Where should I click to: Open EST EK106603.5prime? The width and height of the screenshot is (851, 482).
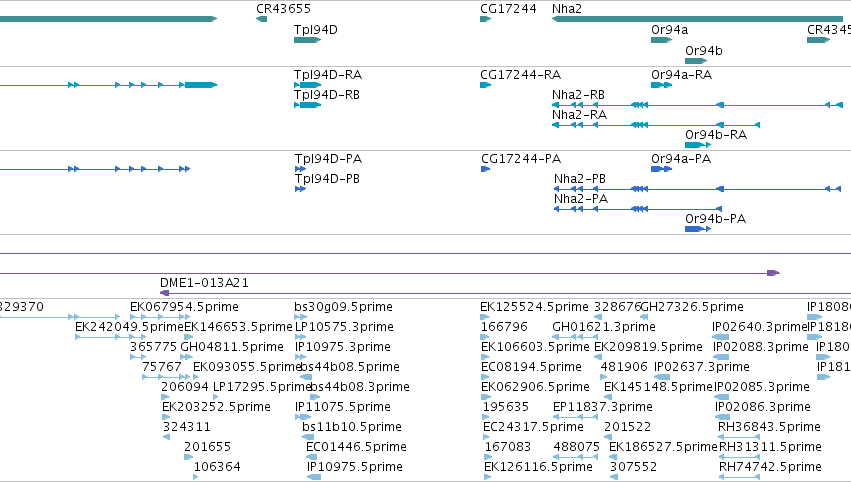(535, 347)
